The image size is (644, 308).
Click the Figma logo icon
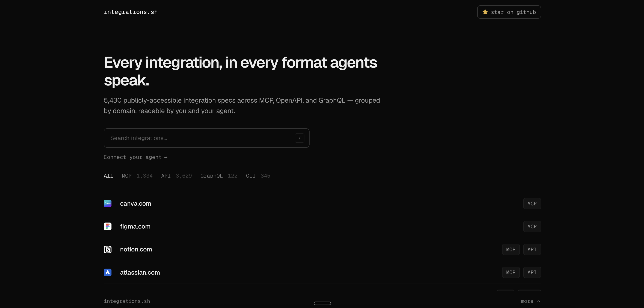[x=107, y=226]
